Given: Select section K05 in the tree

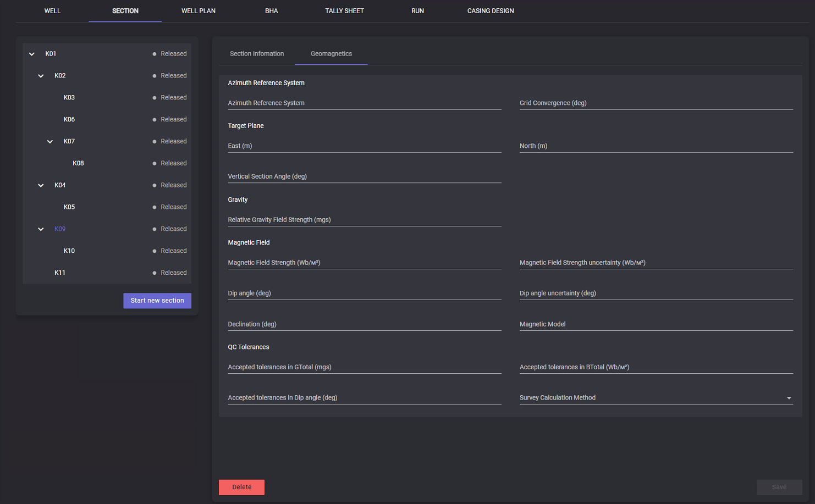Looking at the screenshot, I should (69, 207).
